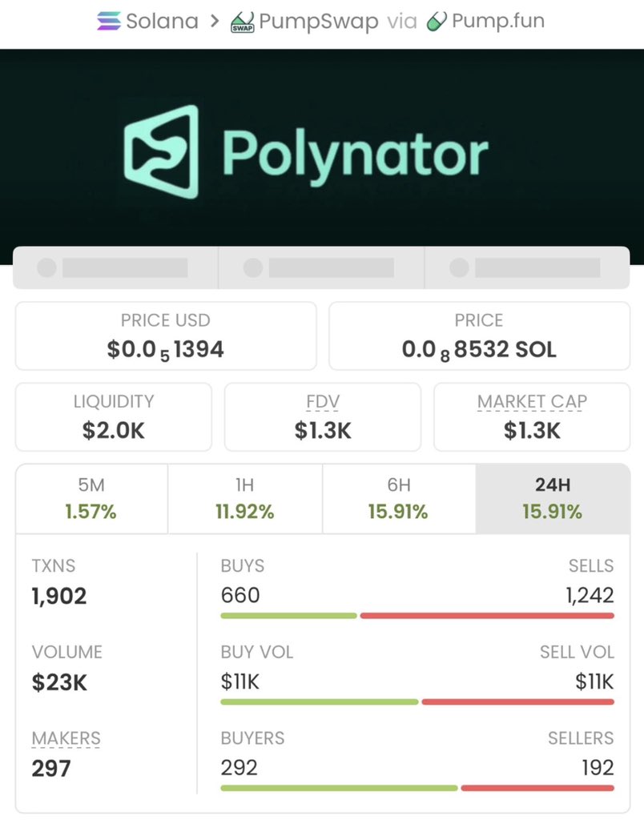Click the MARKET CAP label

tap(532, 401)
